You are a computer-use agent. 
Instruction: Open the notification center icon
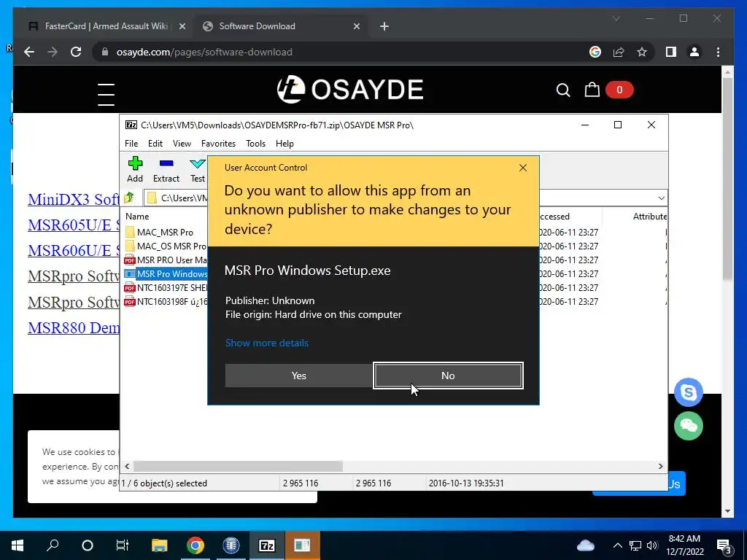(724, 545)
